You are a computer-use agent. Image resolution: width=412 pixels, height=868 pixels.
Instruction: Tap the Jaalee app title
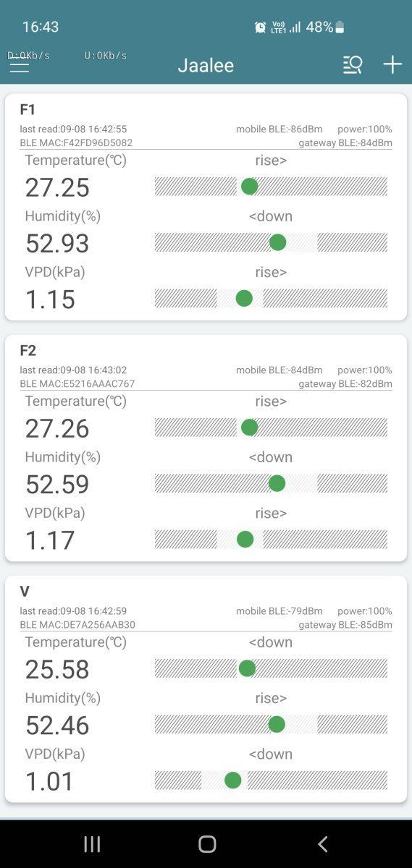(206, 66)
